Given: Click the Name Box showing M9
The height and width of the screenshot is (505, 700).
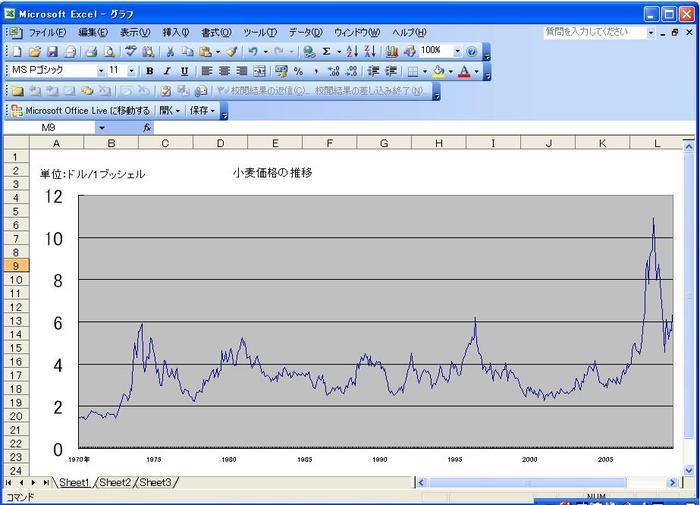Looking at the screenshot, I should click(x=50, y=128).
